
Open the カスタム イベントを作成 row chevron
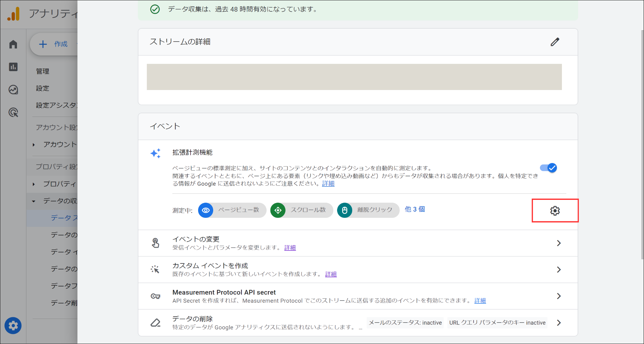point(559,269)
